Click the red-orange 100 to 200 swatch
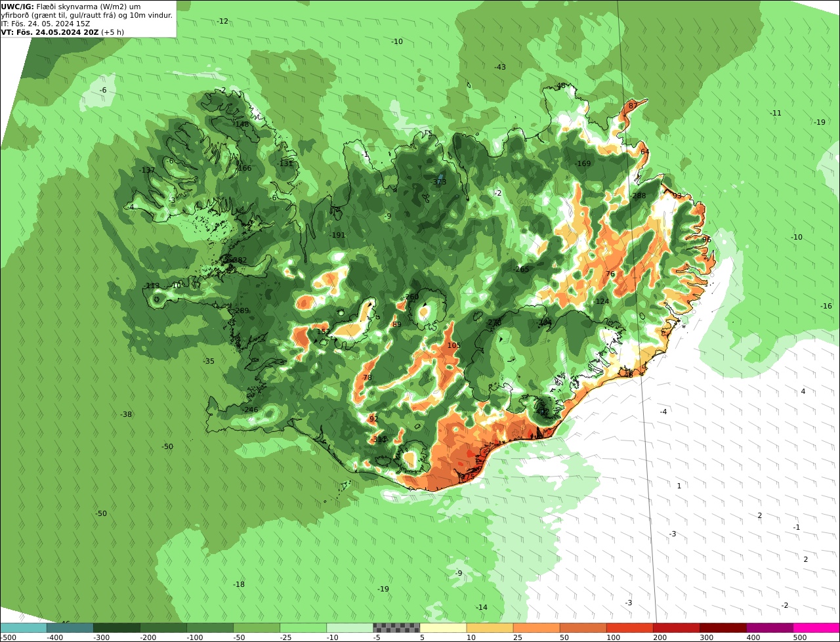Image resolution: width=840 pixels, height=642 pixels. click(x=629, y=628)
